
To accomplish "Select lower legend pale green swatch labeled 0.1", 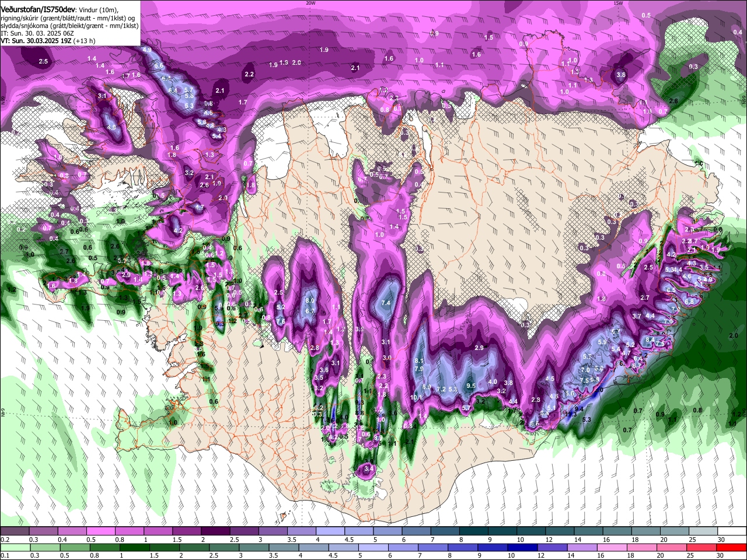I will coord(15,547).
